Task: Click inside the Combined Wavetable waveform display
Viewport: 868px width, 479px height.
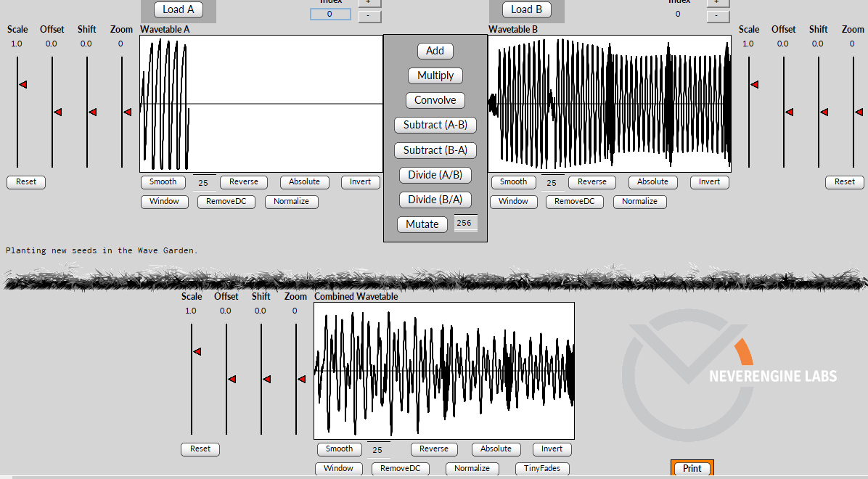Action: [x=444, y=371]
